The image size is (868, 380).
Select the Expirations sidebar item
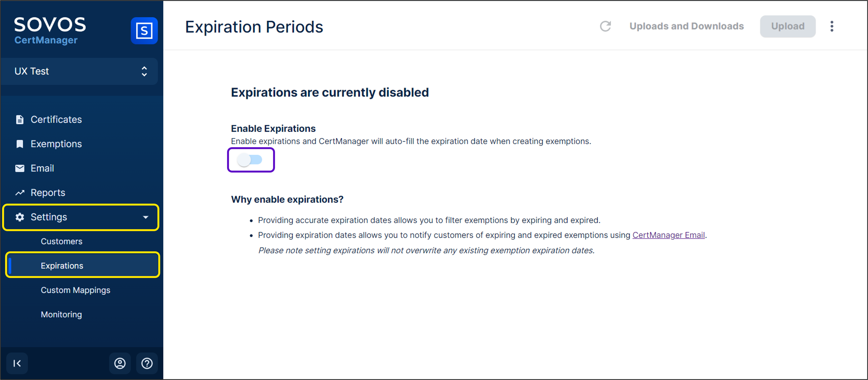62,266
